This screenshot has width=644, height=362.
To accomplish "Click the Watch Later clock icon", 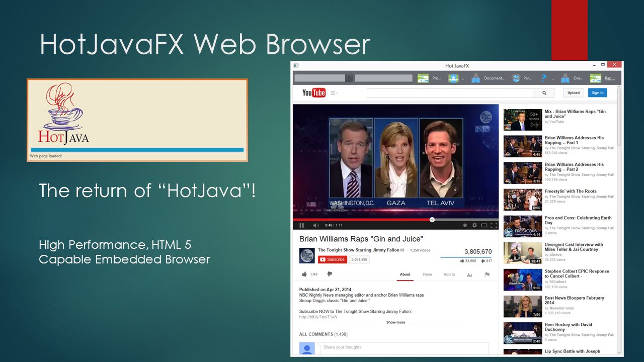I will click(x=465, y=225).
